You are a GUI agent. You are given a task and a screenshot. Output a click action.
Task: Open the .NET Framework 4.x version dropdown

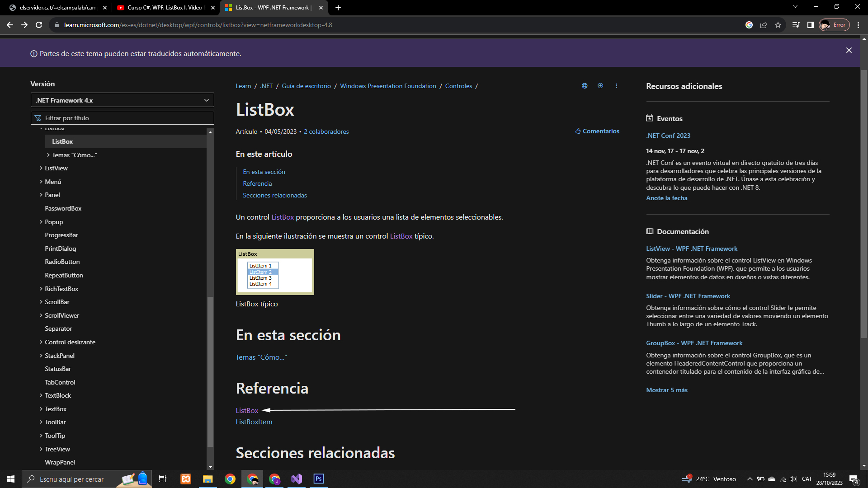122,100
